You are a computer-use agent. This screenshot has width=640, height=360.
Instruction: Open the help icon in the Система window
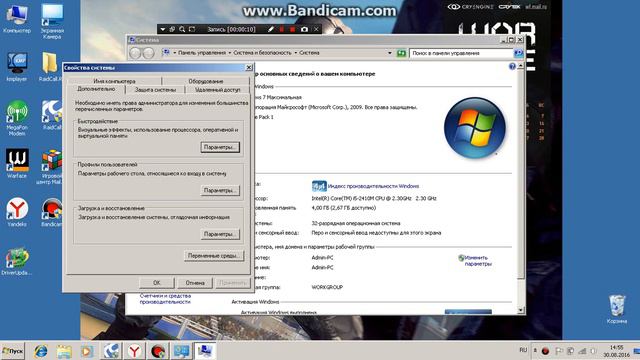tap(512, 67)
